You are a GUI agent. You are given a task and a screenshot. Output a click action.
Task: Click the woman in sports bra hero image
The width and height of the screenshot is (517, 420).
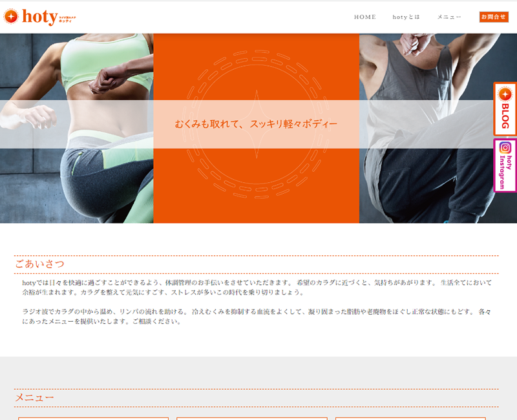click(x=76, y=128)
